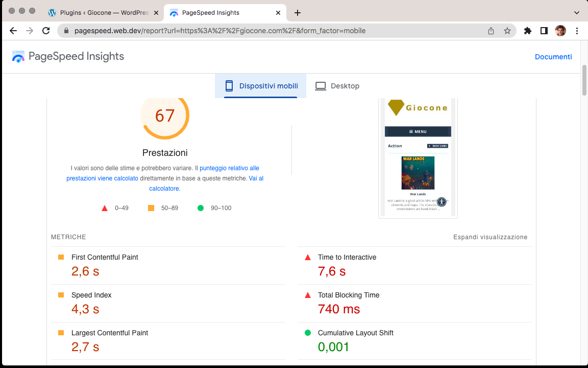Click the Speed Index label
This screenshot has height=368, width=588.
(91, 295)
